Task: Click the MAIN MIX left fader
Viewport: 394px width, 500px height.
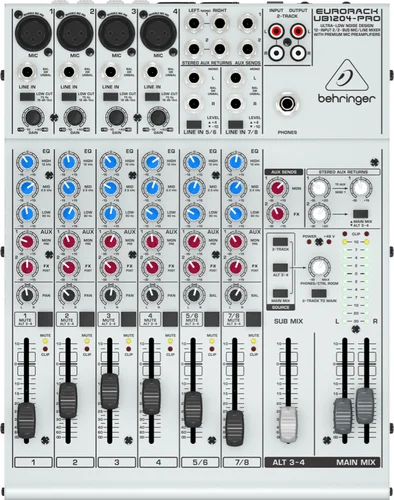Action: [x=343, y=416]
